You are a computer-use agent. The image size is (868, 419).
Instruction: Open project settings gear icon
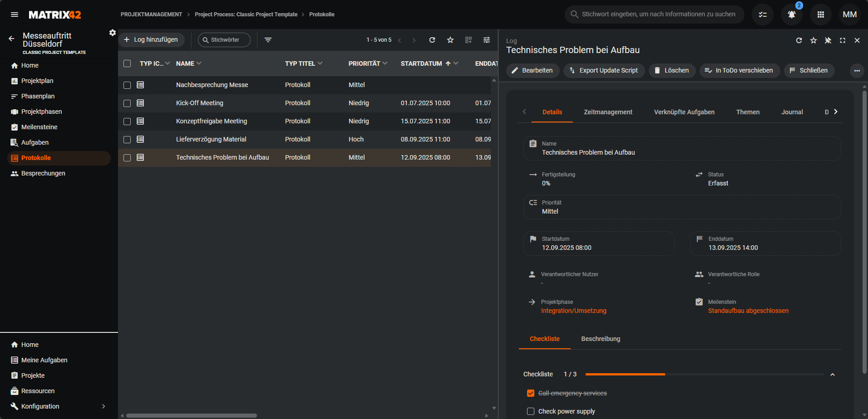click(113, 33)
